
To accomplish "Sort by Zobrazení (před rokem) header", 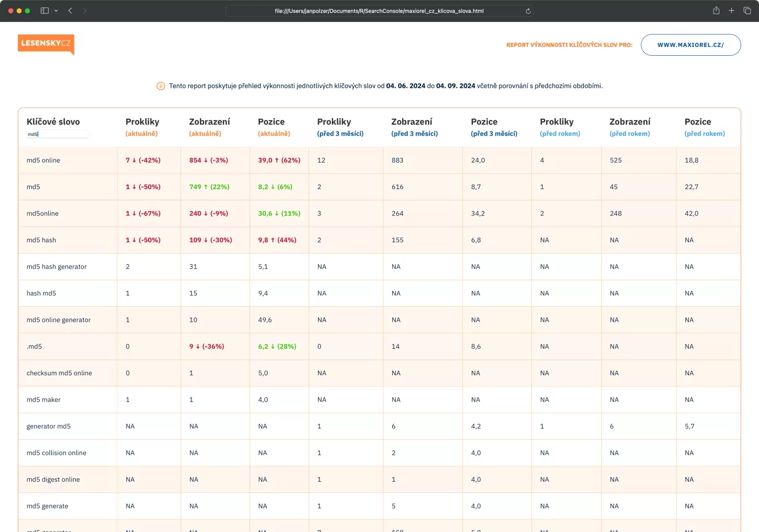I will coord(630,127).
